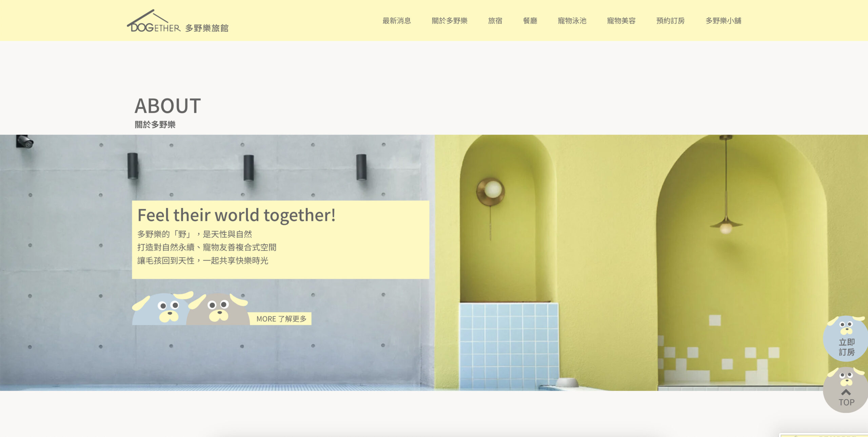Visit the 多野樂小舖 shop link
The image size is (868, 437).
click(x=724, y=21)
